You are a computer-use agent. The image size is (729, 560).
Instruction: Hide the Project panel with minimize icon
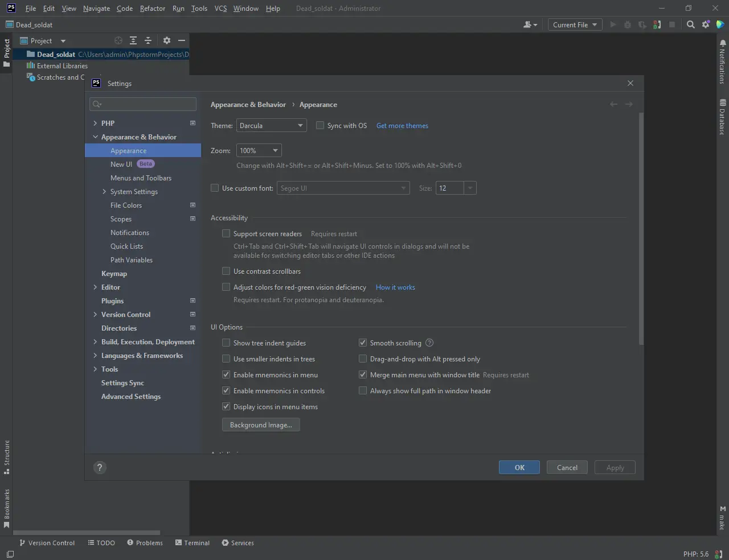pyautogui.click(x=182, y=40)
